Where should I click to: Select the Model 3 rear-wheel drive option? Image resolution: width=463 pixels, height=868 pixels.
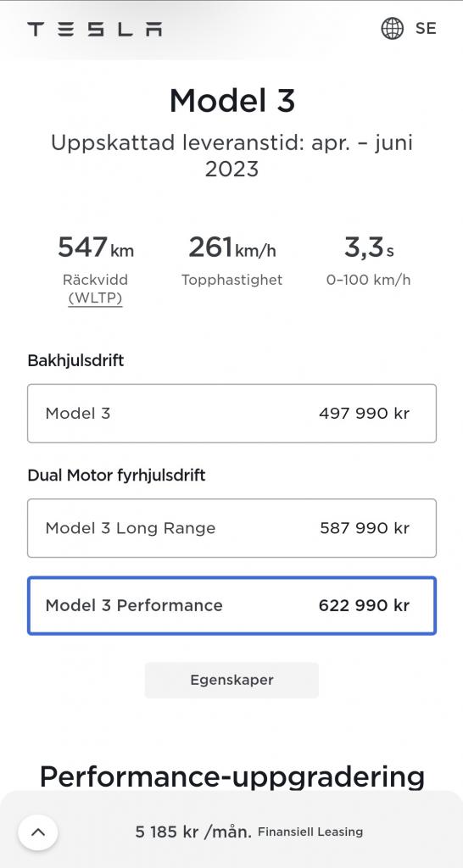click(x=231, y=414)
